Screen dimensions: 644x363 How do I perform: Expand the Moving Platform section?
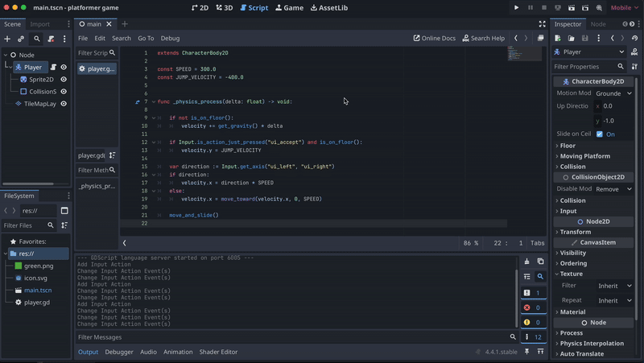pyautogui.click(x=584, y=156)
